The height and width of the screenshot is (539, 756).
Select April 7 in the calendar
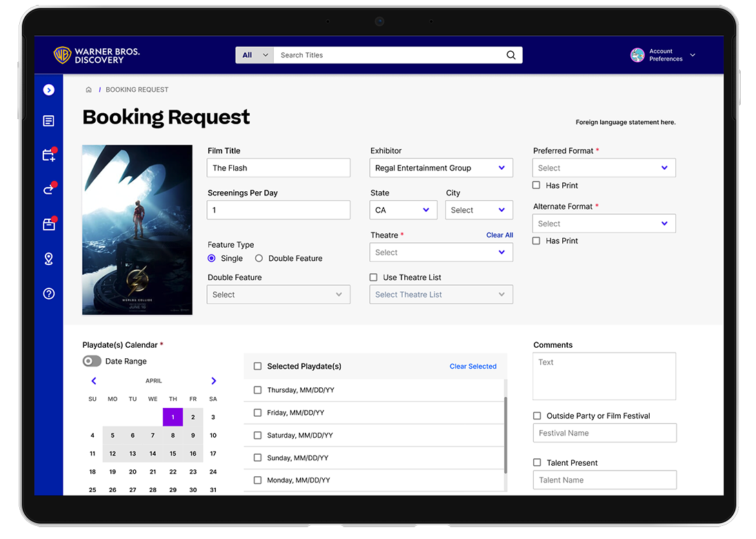(x=153, y=435)
